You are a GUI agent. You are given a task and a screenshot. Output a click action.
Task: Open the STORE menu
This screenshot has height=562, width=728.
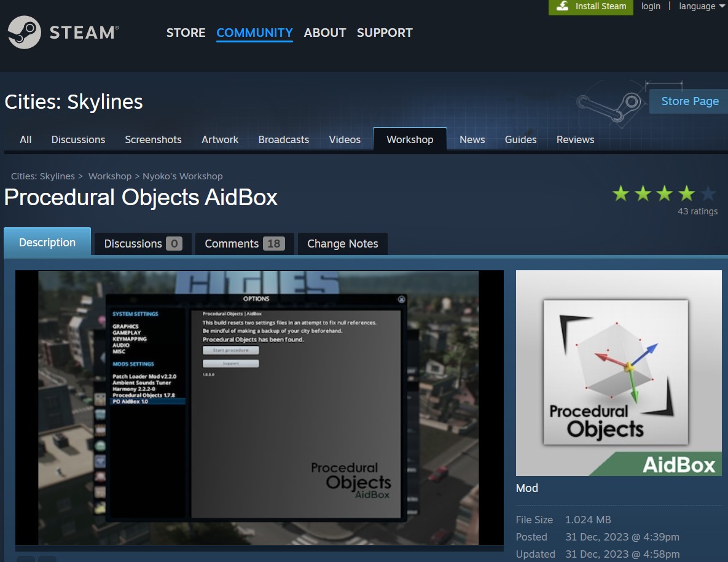186,33
